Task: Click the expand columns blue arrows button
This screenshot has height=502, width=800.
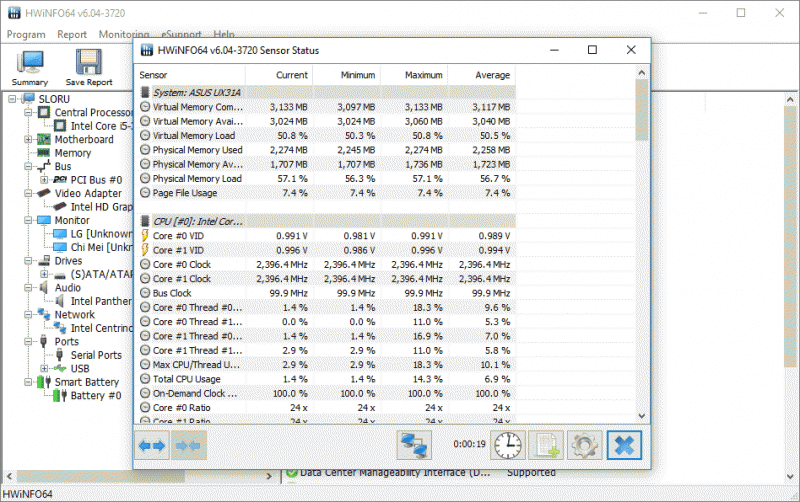Action: click(x=152, y=446)
